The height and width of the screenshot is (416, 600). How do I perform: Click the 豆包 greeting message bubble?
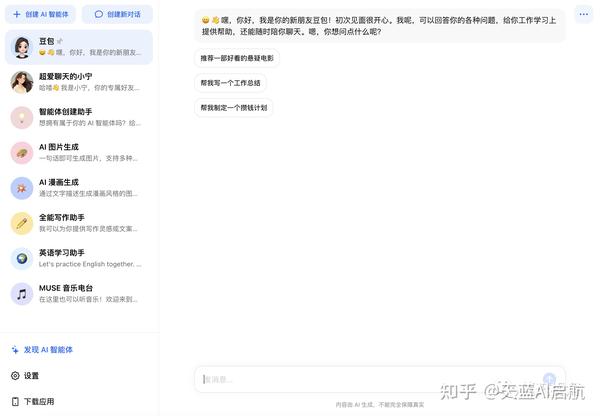pos(380,26)
